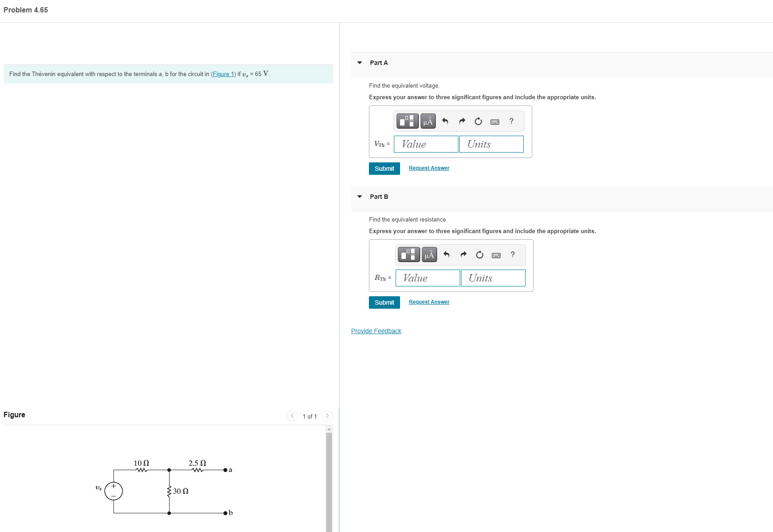Redo entry in Part A answer box
This screenshot has width=773, height=532.
[x=462, y=121]
